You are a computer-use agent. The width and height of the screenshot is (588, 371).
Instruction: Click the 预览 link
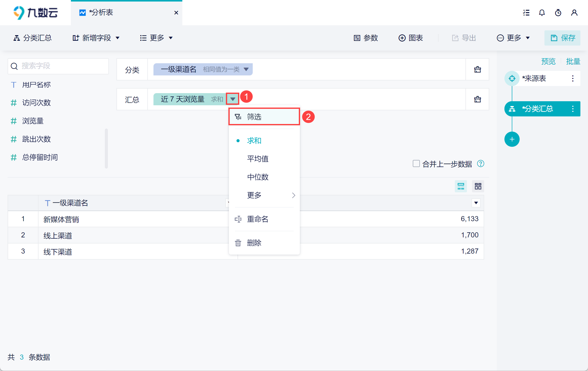click(x=548, y=61)
